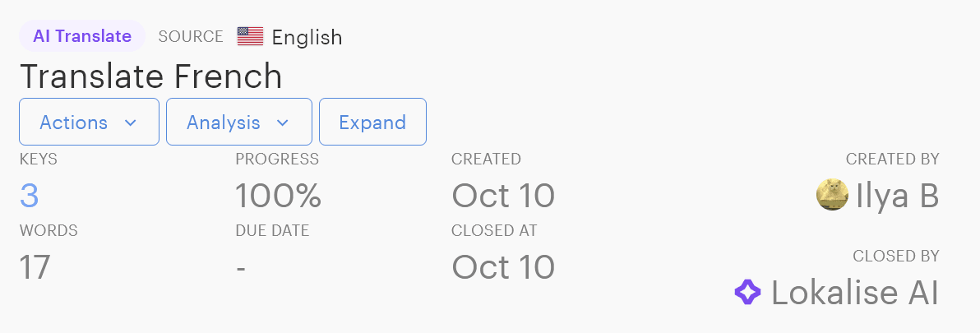Click the empty due date dash
Viewport: 980px width, 333px height.
pos(241,267)
